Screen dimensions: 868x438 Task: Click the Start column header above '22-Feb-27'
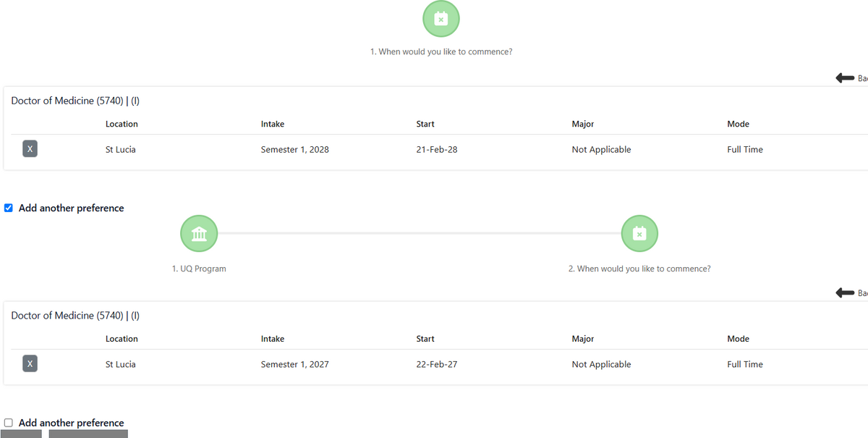pyautogui.click(x=425, y=339)
